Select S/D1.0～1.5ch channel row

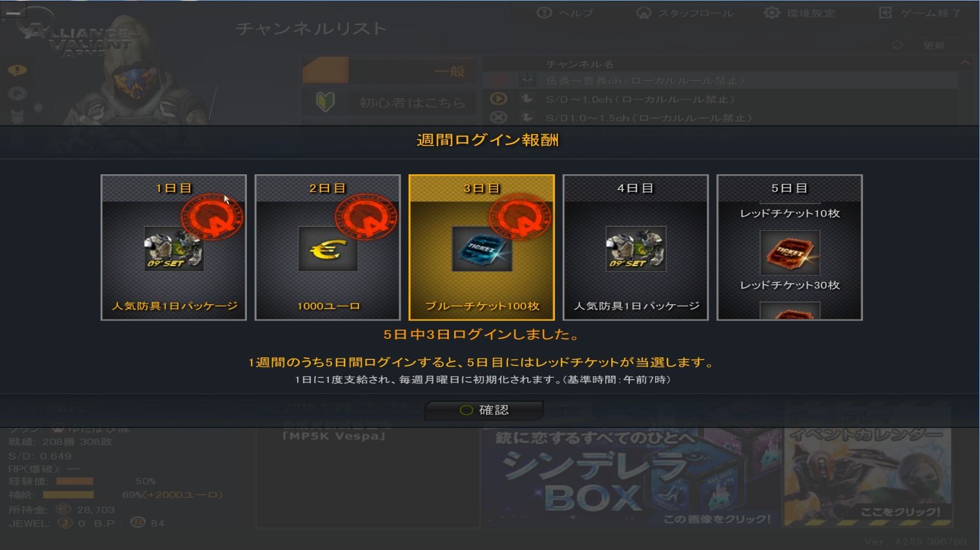coord(720,117)
